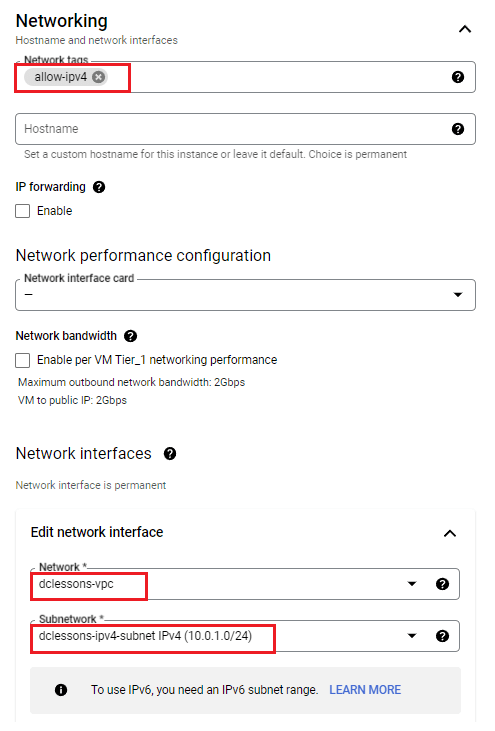
Task: Open Network interfaces help icon
Action: pyautogui.click(x=170, y=454)
